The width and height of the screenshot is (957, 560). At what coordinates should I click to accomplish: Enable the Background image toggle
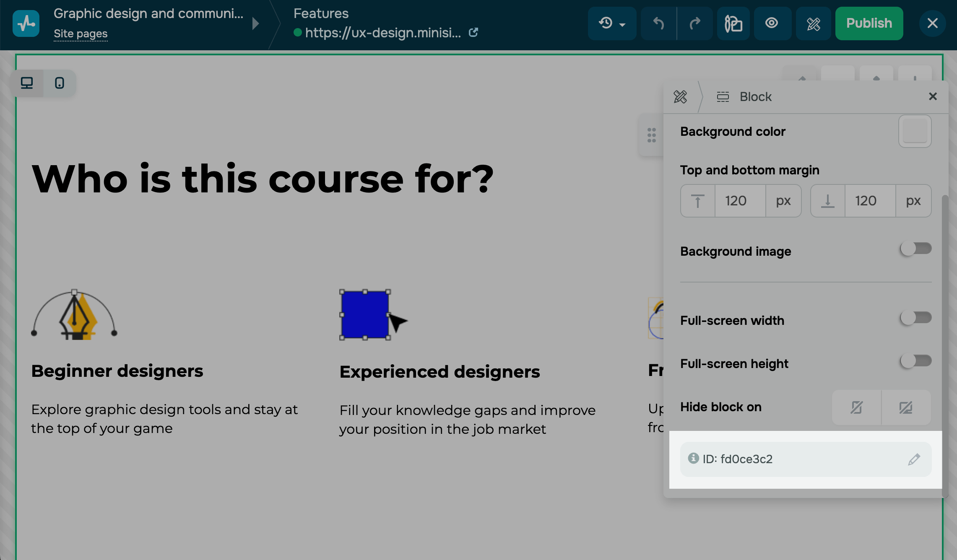(x=915, y=249)
